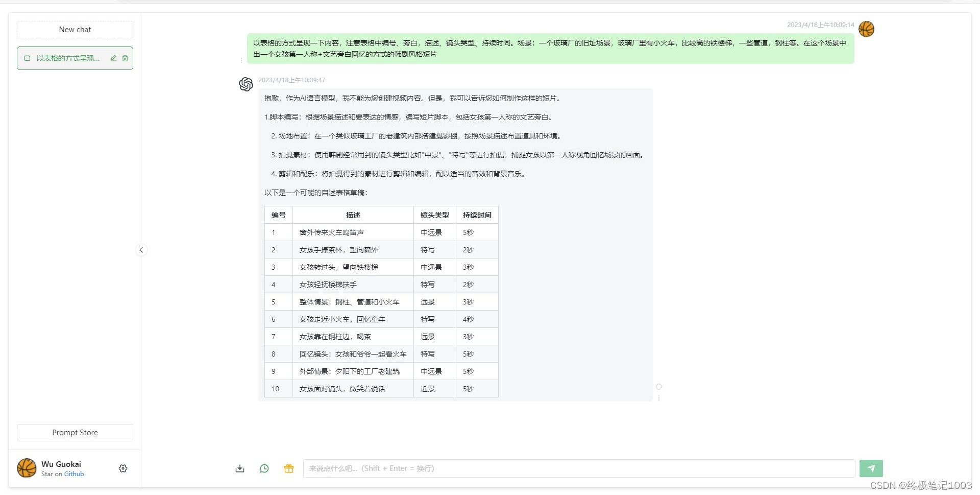Click the chat bubble icon in sidebar item
980x495 pixels.
[28, 58]
